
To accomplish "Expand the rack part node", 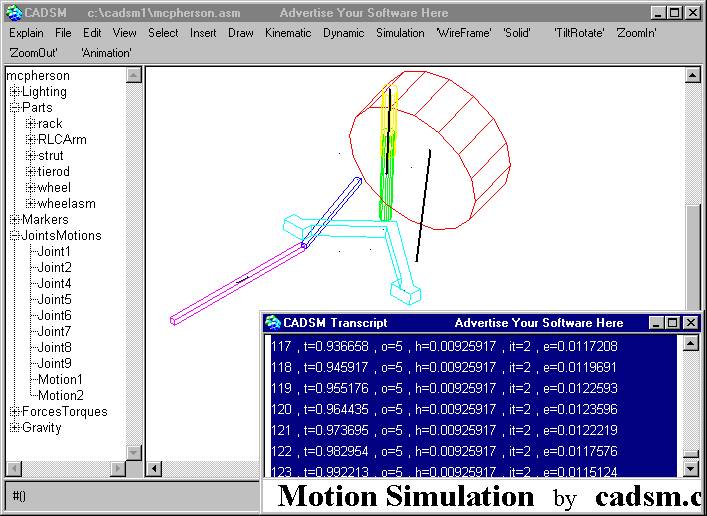I will pyautogui.click(x=31, y=124).
